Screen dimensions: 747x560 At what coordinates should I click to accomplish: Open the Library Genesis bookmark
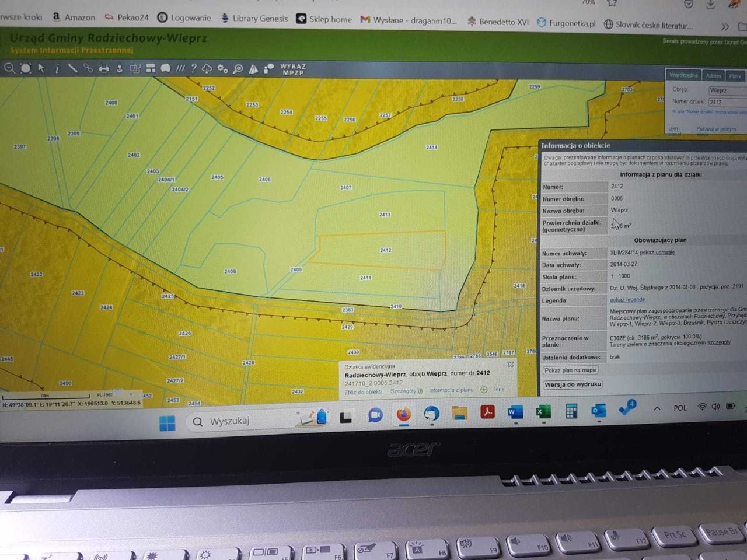click(254, 19)
